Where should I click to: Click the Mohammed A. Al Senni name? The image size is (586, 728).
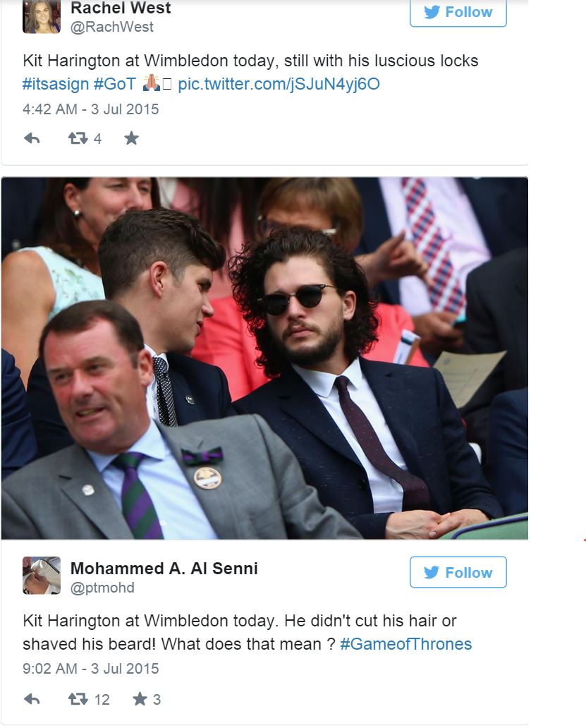(x=164, y=569)
